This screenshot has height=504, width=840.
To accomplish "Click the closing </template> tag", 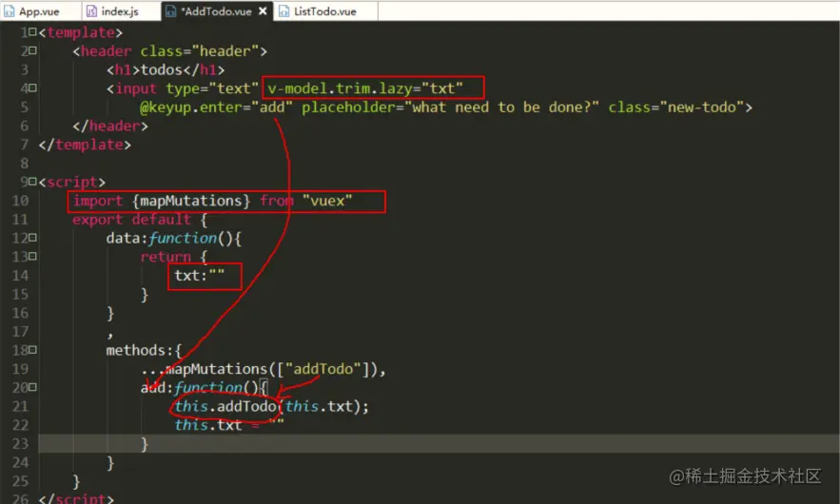I will pos(85,145).
